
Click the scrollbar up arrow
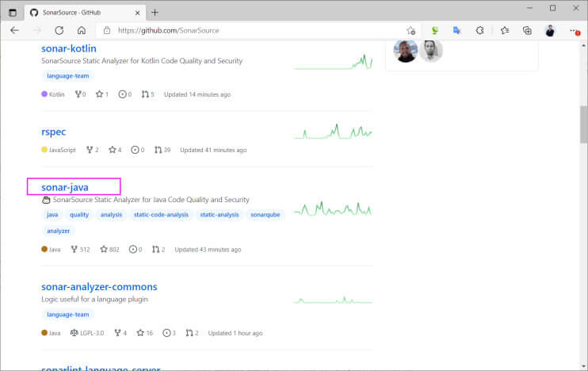coord(583,45)
